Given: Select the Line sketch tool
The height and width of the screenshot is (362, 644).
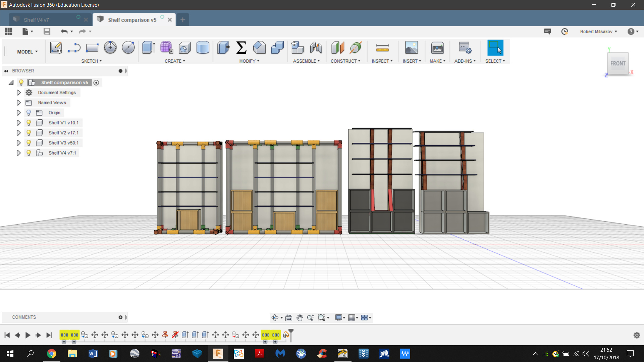Looking at the screenshot, I should pos(74,48).
